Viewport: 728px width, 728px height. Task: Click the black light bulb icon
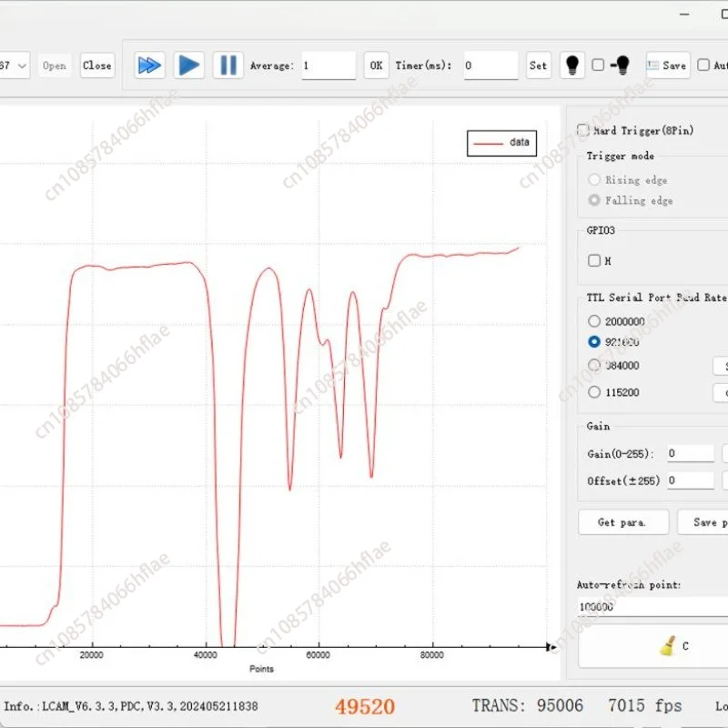pyautogui.click(x=572, y=66)
